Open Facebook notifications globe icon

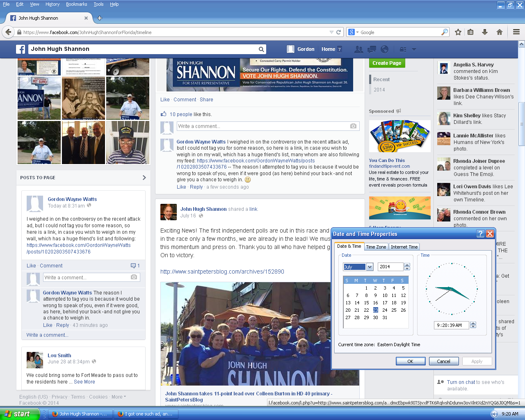pos(384,49)
